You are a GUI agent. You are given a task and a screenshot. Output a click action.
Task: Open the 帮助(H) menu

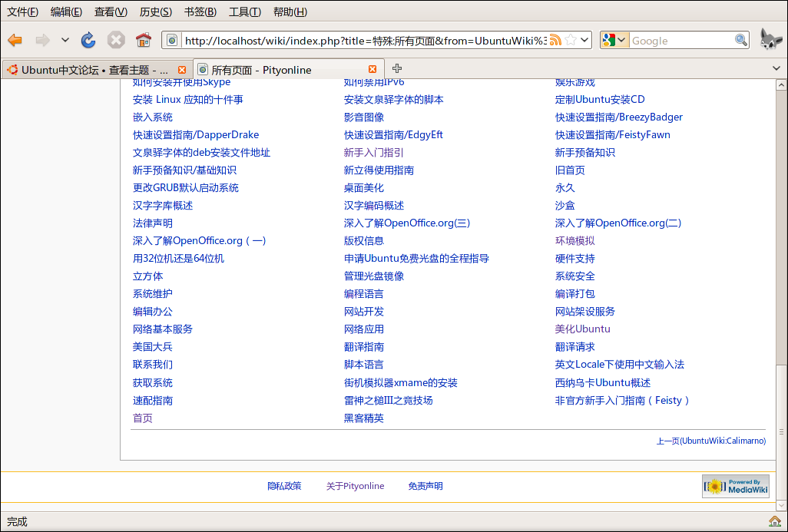[290, 12]
